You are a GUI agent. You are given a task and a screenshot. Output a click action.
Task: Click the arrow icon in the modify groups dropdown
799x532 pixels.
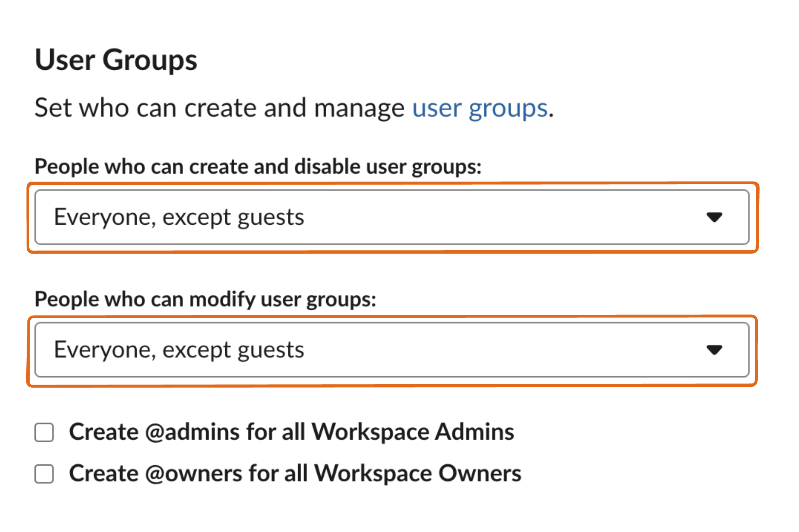pyautogui.click(x=714, y=350)
